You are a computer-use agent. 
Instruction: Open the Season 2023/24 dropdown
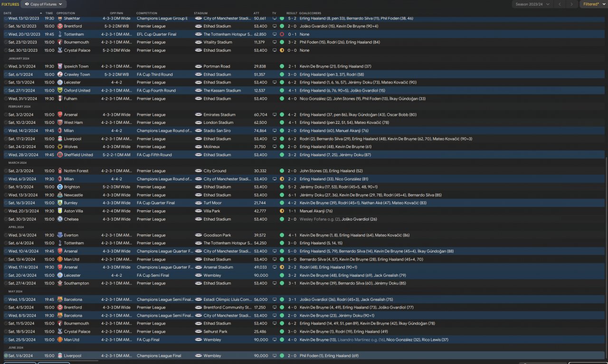533,4
